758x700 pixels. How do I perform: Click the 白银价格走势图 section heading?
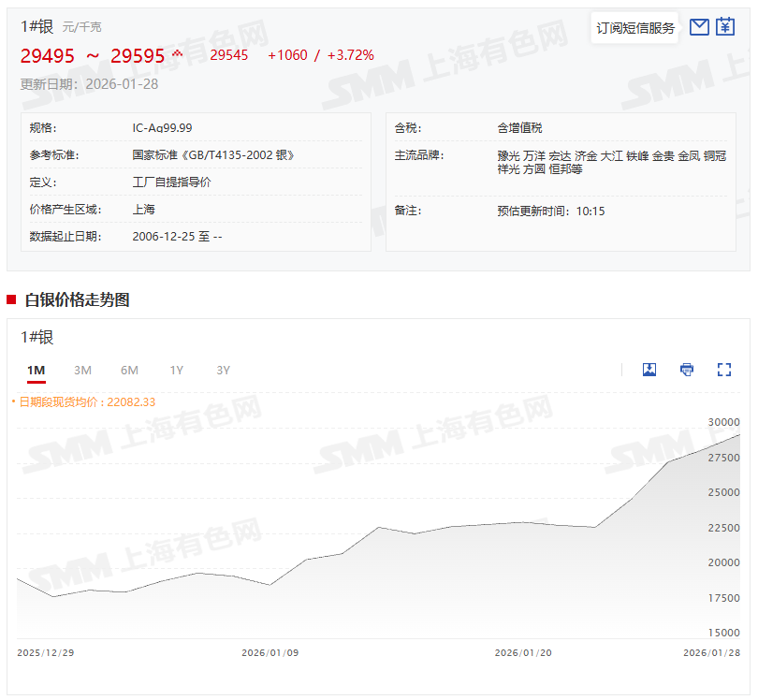point(77,299)
